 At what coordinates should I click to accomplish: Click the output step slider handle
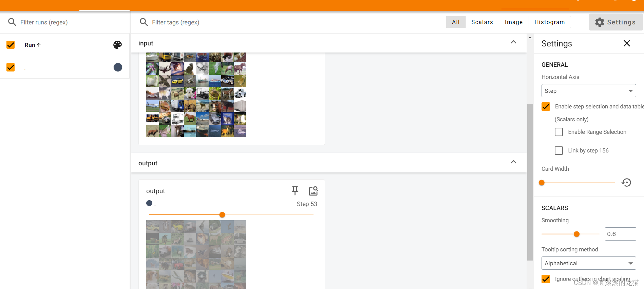pos(222,215)
